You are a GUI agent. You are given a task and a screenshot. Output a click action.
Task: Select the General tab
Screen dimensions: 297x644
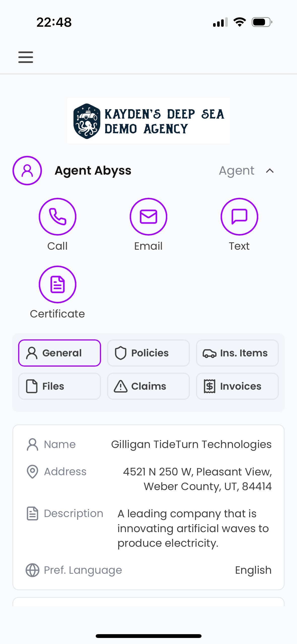pyautogui.click(x=59, y=353)
